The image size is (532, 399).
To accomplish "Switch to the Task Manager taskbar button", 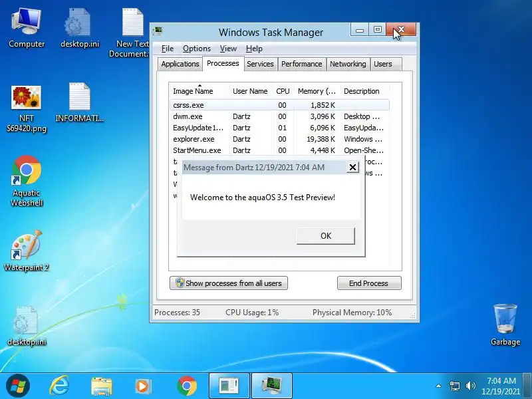I will tap(272, 386).
